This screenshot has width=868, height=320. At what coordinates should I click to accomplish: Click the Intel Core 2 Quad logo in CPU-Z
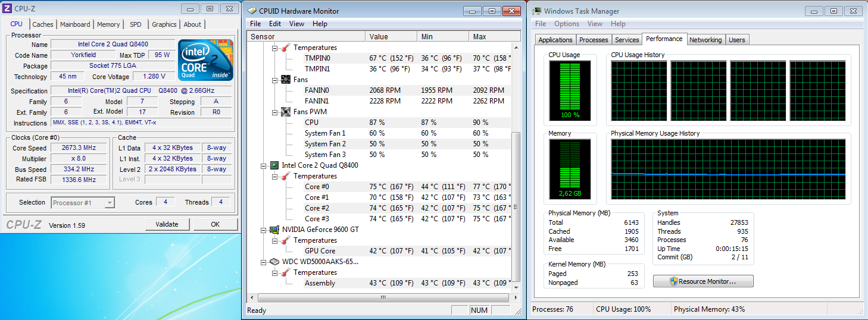206,59
